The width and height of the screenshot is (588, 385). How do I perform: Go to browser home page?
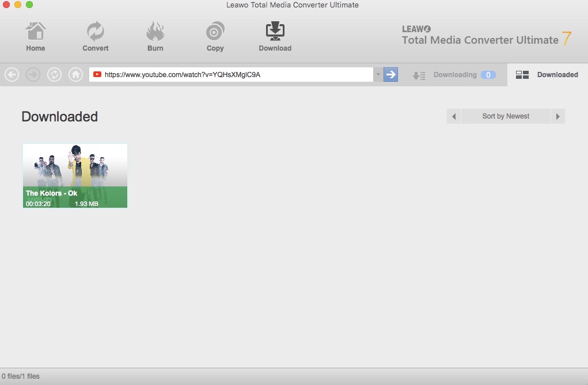coord(75,75)
